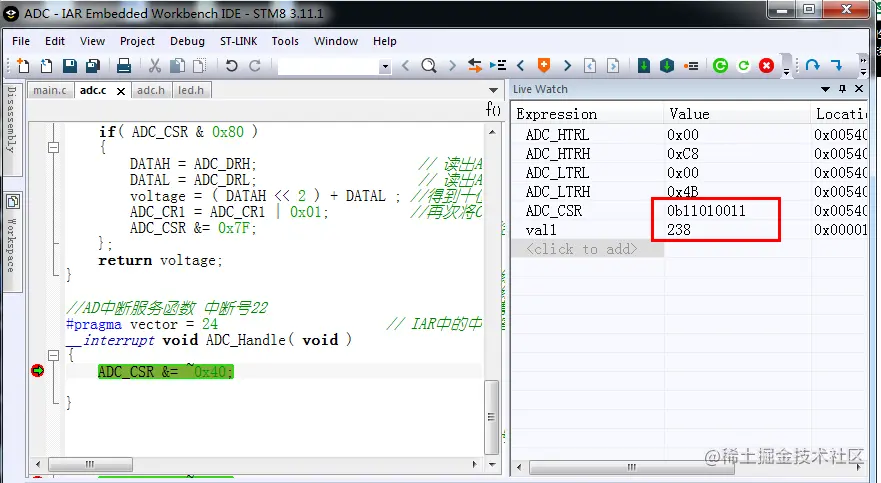
Task: Open the Workspace side panel tab
Action: (x=12, y=242)
